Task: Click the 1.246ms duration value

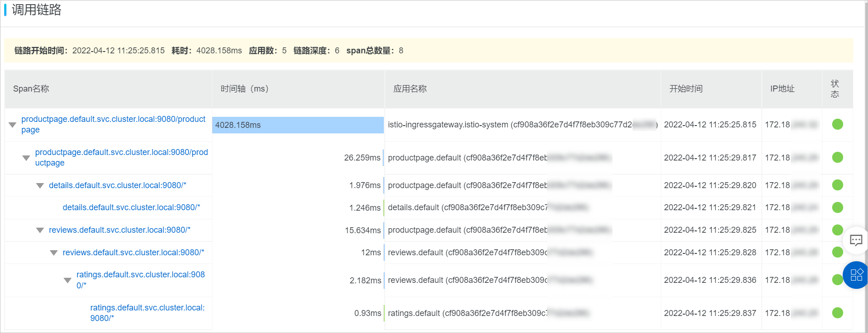Action: click(365, 208)
